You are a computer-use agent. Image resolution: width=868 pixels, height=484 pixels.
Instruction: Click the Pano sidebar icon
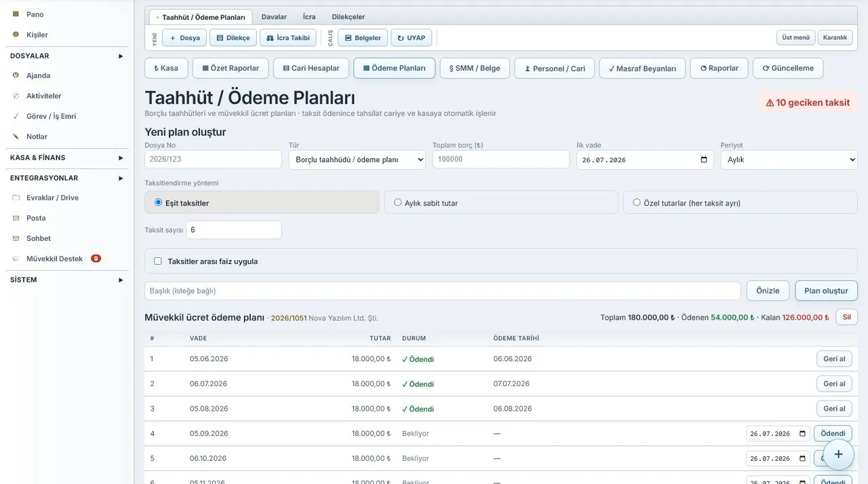coord(16,14)
